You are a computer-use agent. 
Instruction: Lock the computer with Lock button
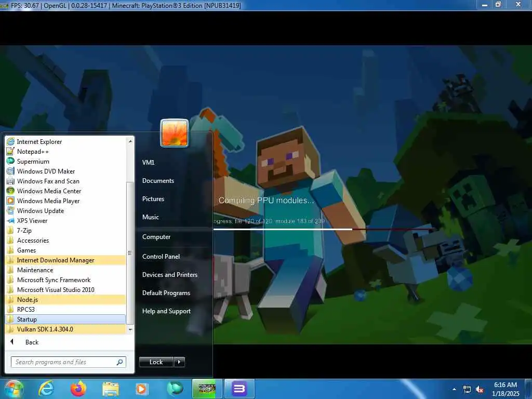pos(156,362)
